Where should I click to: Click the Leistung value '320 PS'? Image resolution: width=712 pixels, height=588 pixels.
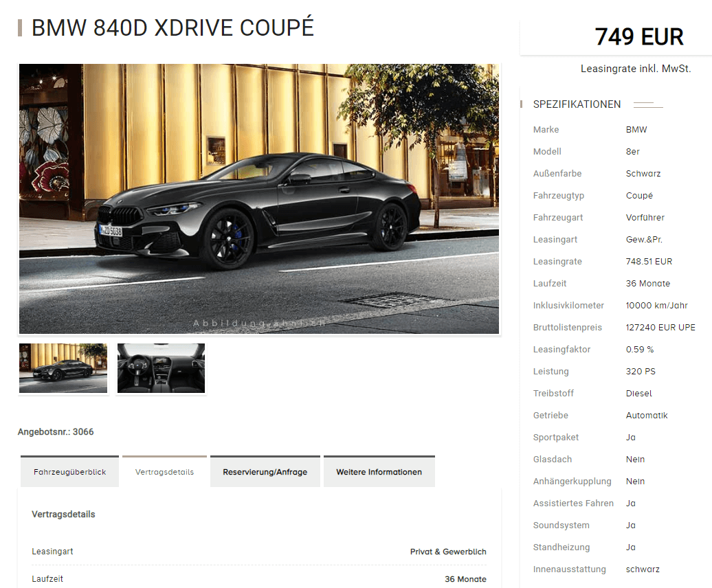click(x=641, y=372)
